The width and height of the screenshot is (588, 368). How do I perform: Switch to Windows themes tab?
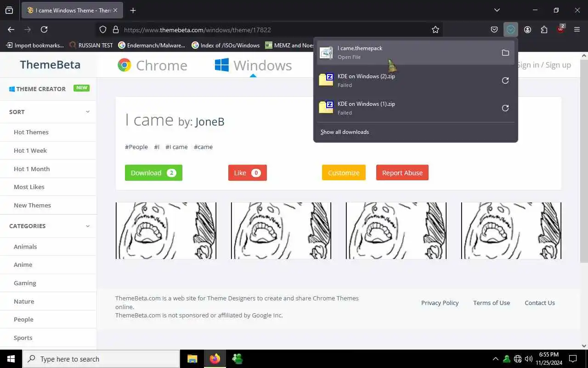(253, 65)
